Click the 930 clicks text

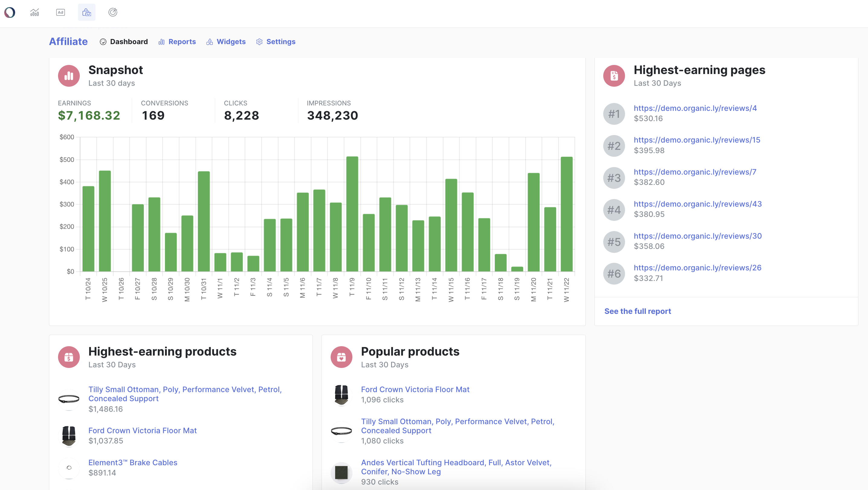point(379,482)
